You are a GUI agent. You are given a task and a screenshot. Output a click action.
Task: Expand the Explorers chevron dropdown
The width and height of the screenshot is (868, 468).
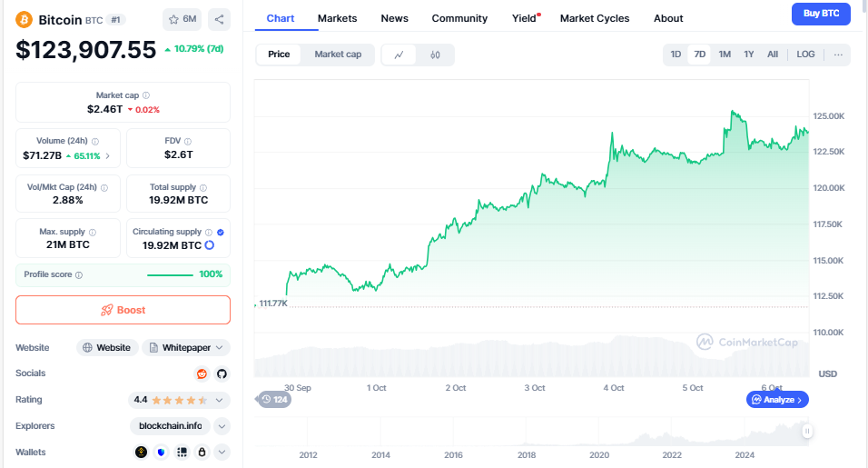click(222, 426)
